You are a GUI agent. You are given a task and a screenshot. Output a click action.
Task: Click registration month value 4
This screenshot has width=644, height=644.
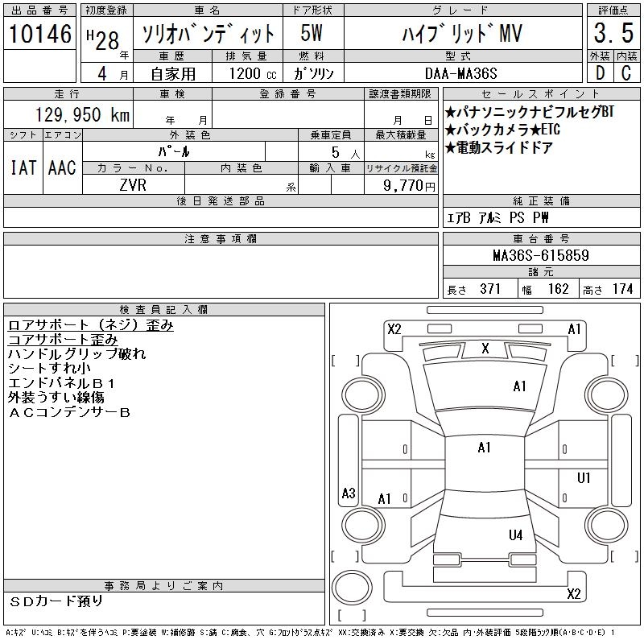pos(102,74)
